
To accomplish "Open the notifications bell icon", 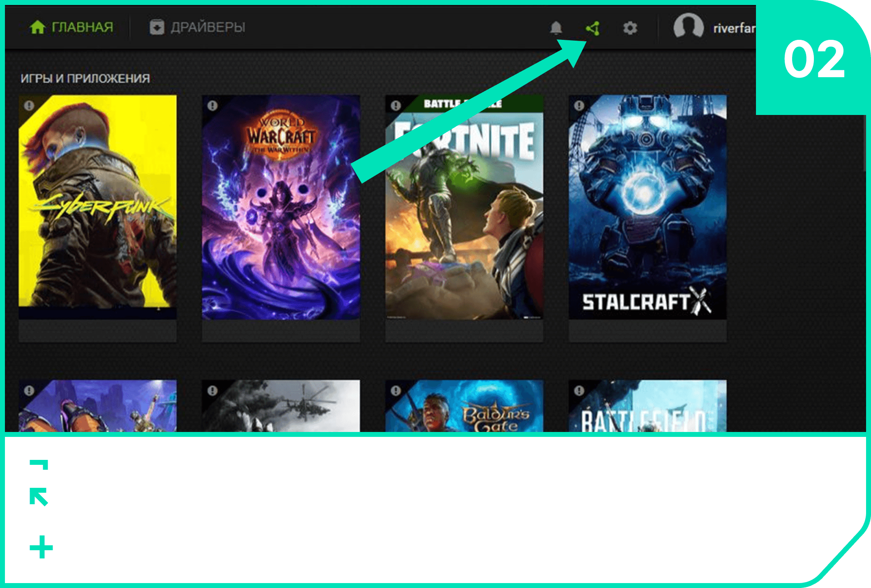I will 556,28.
